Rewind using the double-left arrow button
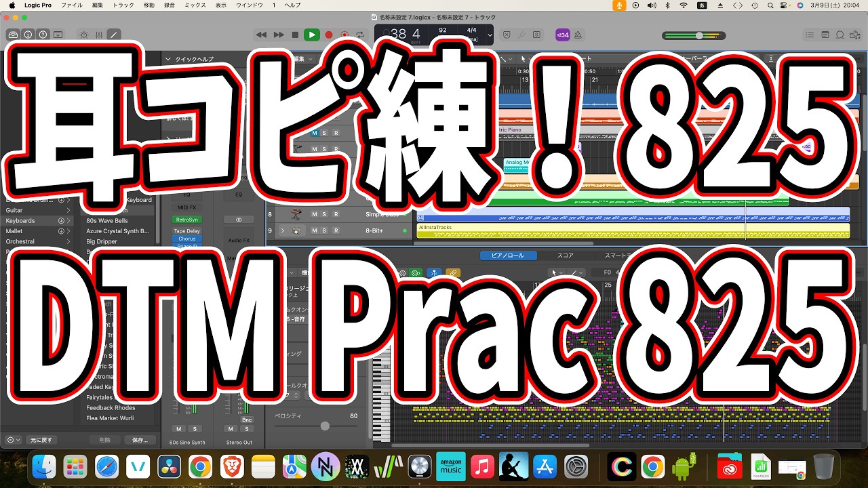This screenshot has height=488, width=868. tap(261, 35)
